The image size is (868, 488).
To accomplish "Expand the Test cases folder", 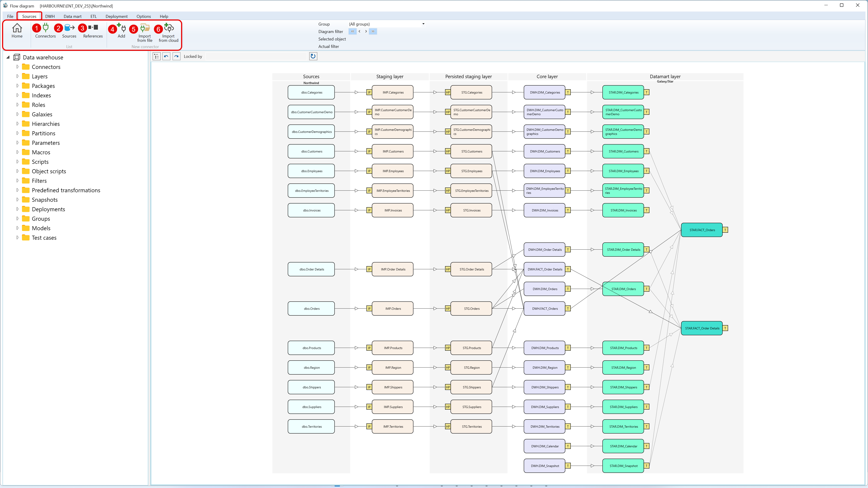I will 18,237.
